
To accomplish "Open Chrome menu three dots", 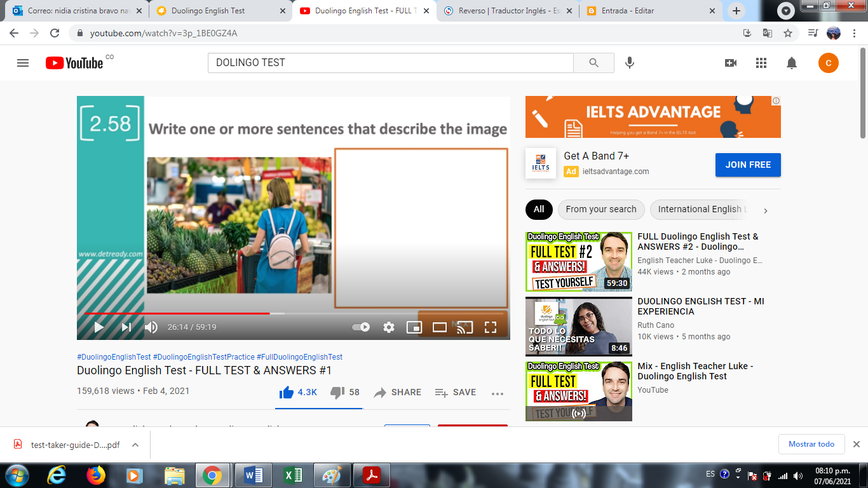I will (x=854, y=33).
